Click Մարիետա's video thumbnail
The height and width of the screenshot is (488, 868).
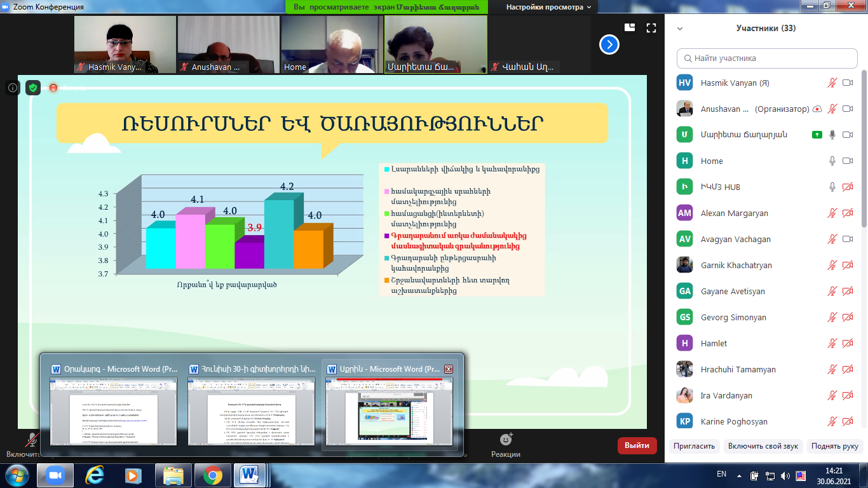click(436, 44)
